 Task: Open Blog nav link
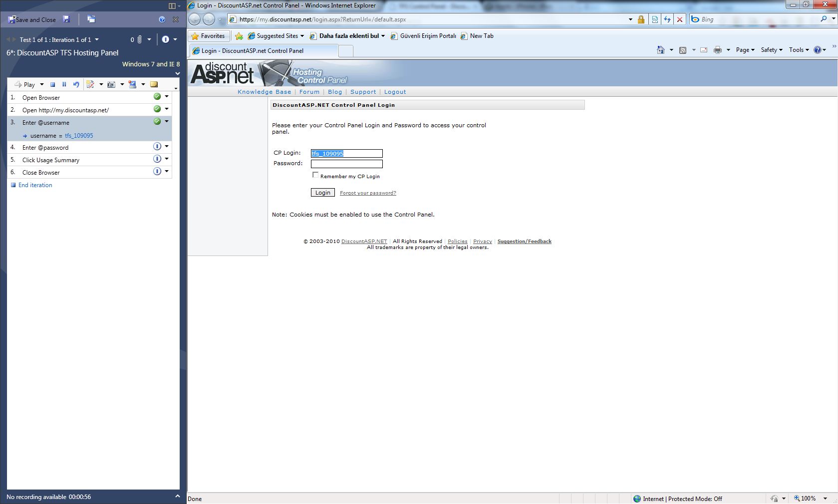pos(335,92)
